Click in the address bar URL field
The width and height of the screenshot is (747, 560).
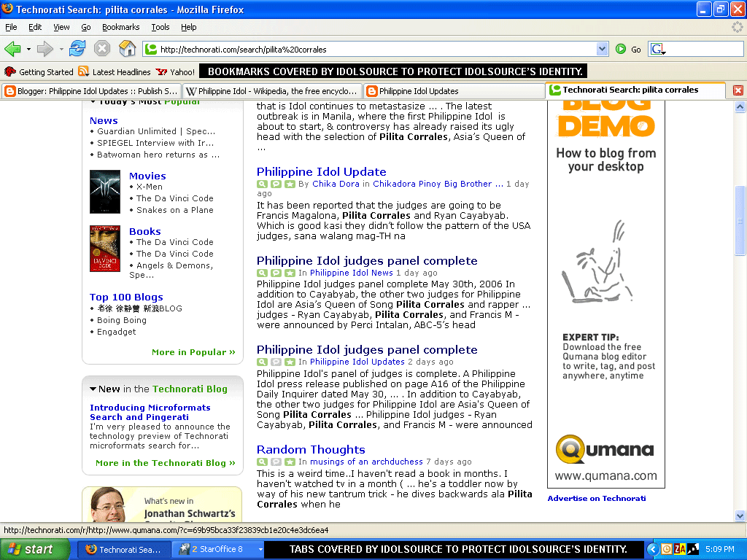tap(376, 49)
